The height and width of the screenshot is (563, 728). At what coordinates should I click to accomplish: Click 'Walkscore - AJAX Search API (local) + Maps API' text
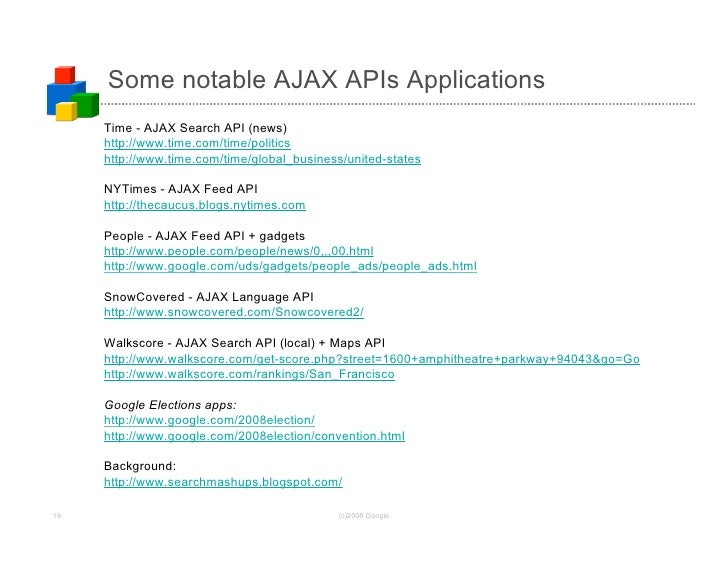pyautogui.click(x=245, y=343)
